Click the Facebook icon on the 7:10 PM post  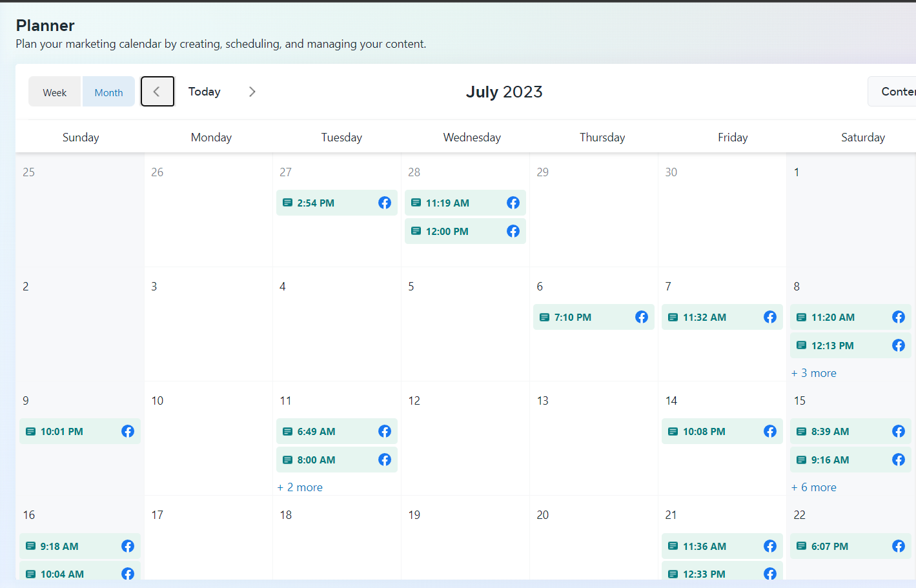click(x=642, y=317)
